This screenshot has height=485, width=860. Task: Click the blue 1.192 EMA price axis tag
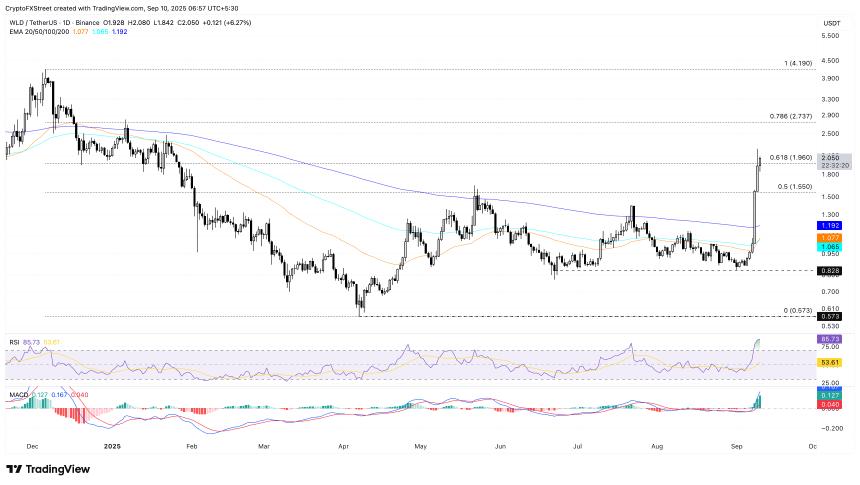pyautogui.click(x=829, y=225)
